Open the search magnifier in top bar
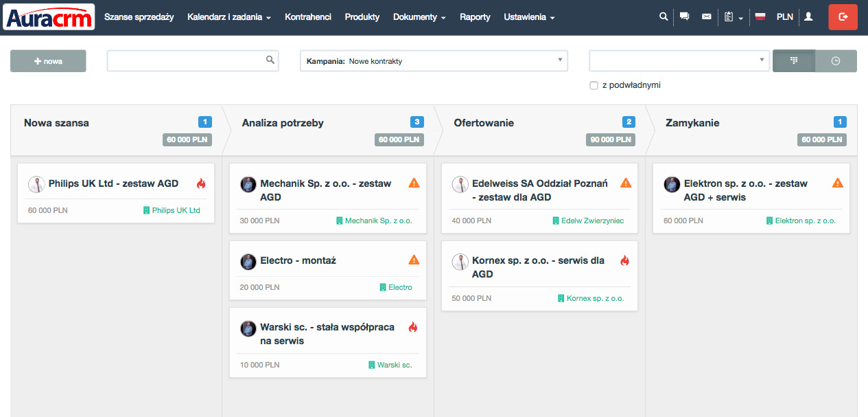868x417 pixels. (x=663, y=16)
